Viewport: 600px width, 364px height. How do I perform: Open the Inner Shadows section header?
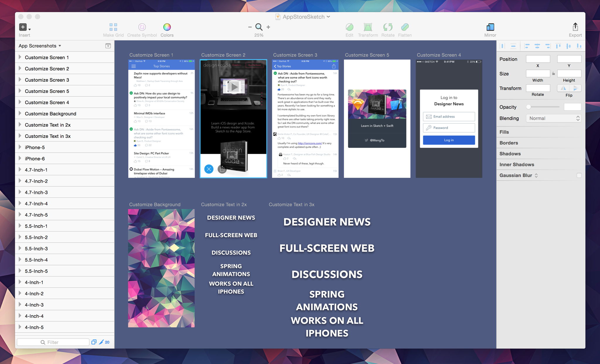click(x=541, y=165)
